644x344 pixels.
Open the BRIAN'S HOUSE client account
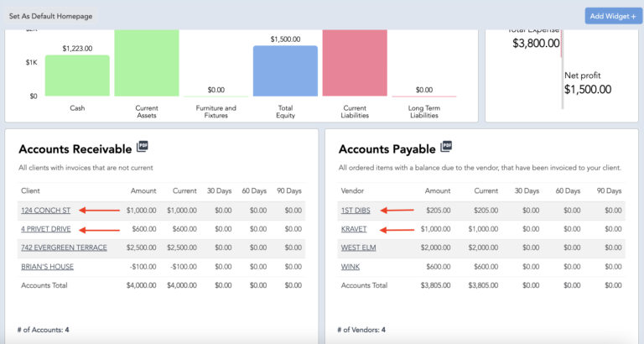47,267
